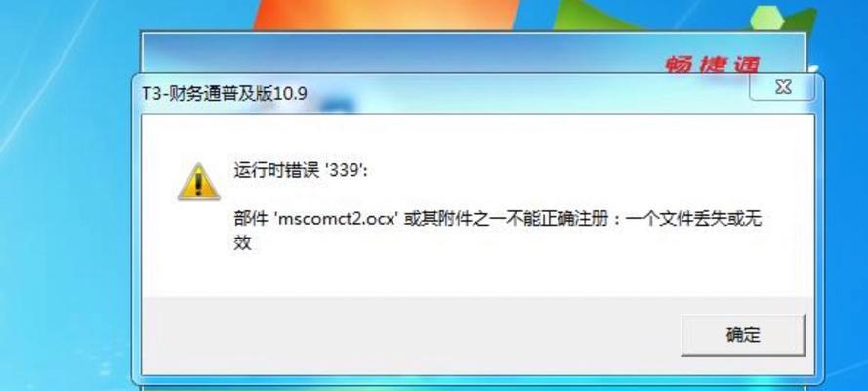868x391 pixels.
Task: Click the blurred text behind title bar
Action: coord(337,105)
